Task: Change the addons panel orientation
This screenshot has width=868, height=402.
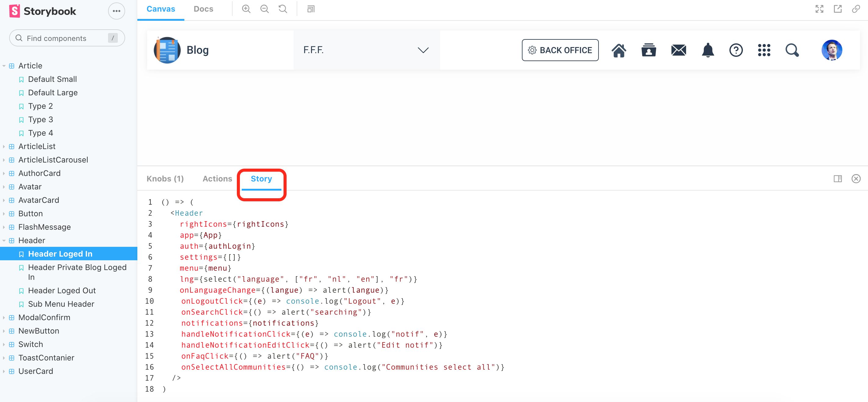Action: point(838,179)
